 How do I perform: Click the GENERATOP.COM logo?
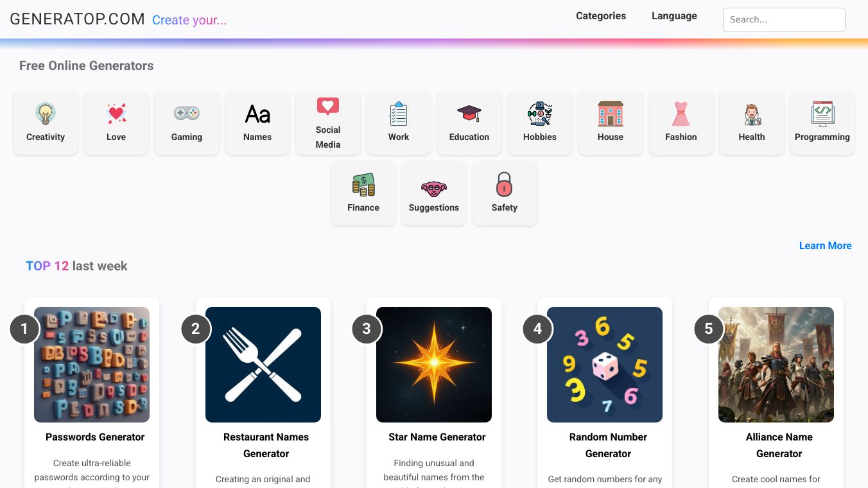[x=77, y=19]
